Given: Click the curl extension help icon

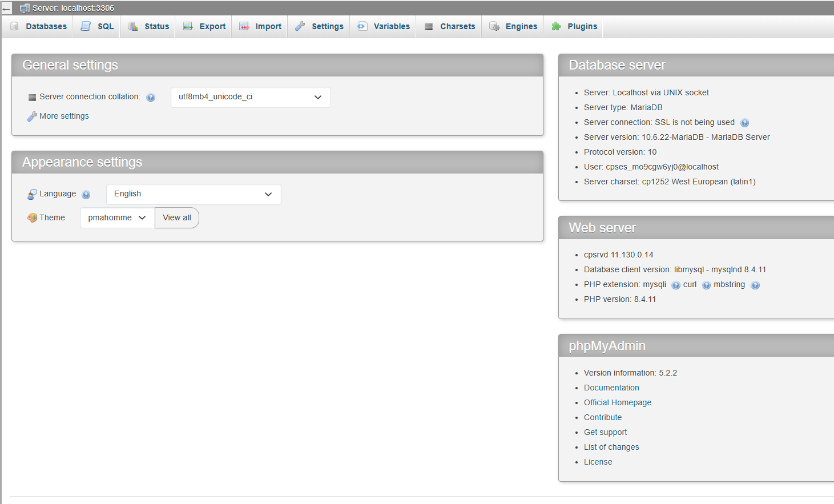Looking at the screenshot, I should click(x=706, y=285).
